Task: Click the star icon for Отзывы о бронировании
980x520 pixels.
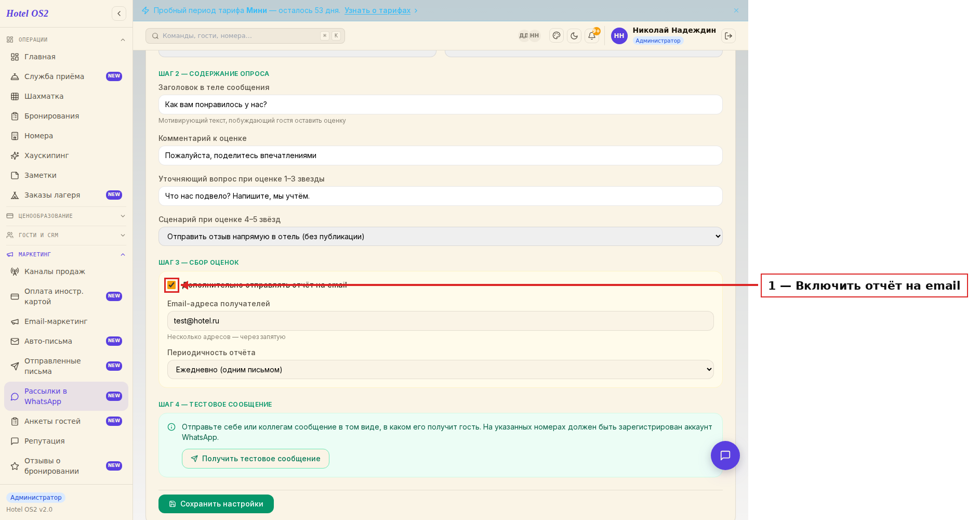Action: click(x=15, y=466)
